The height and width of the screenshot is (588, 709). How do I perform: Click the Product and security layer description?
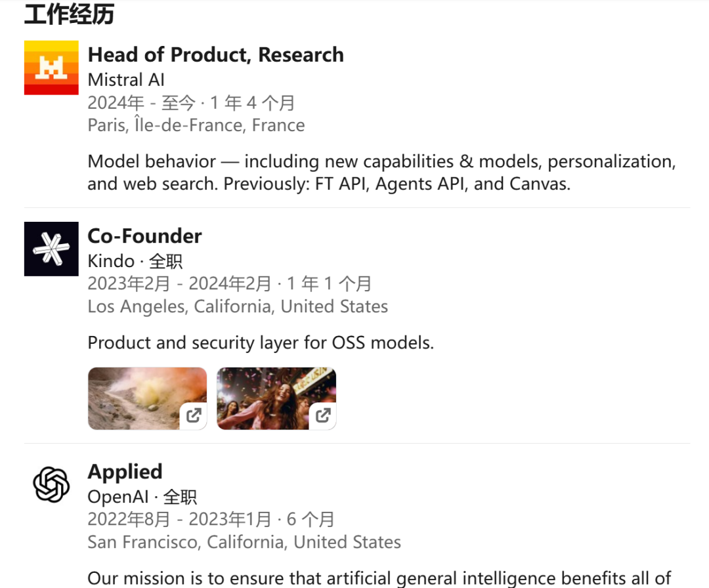(261, 343)
